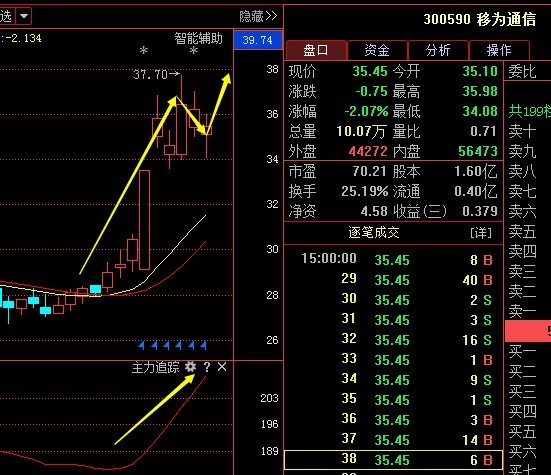551x475 pixels.
Task: Switch to the 盘口 tab
Action: click(316, 50)
